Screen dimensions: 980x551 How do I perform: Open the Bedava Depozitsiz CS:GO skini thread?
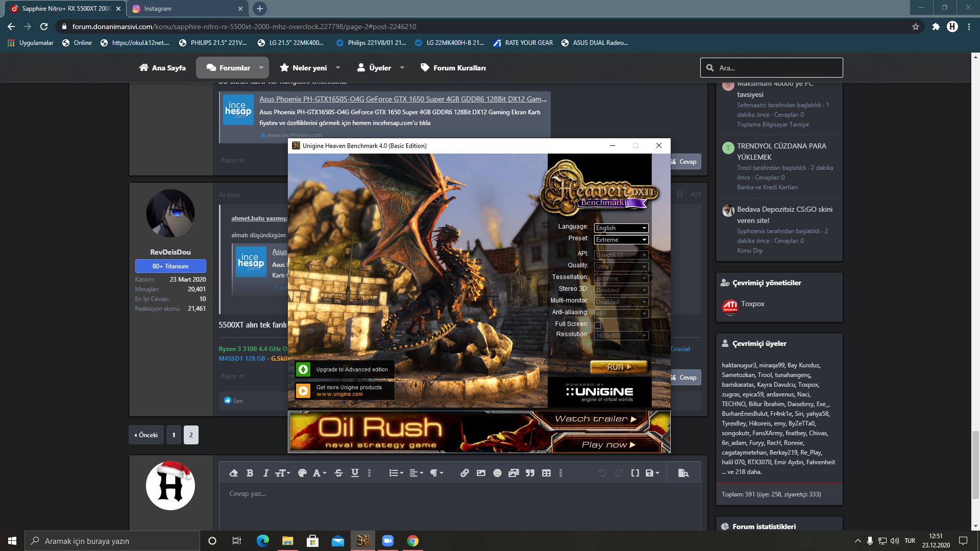[x=785, y=215]
